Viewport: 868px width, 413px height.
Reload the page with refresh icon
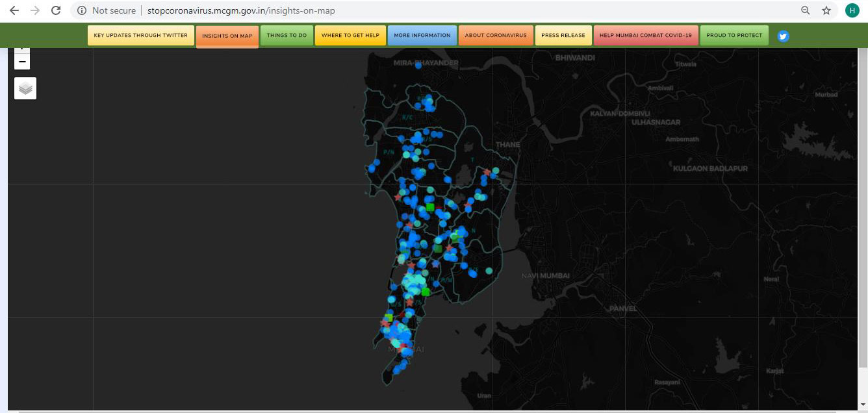(56, 10)
